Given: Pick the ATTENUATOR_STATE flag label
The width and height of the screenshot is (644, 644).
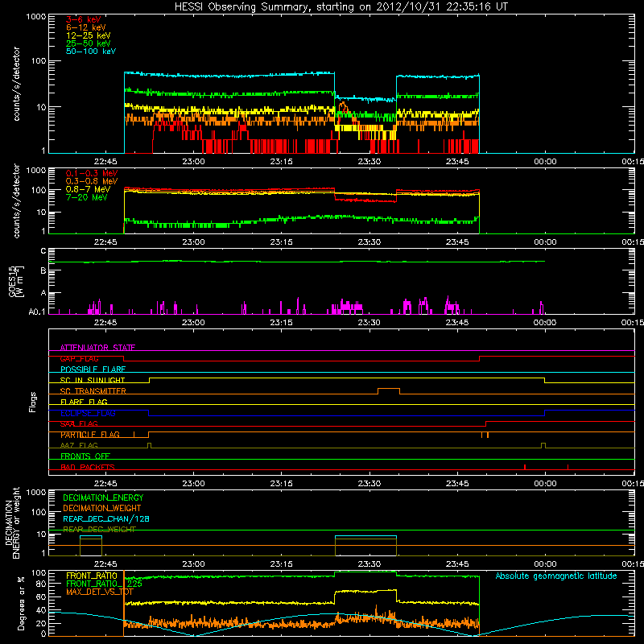Looking at the screenshot, I should tap(97, 348).
